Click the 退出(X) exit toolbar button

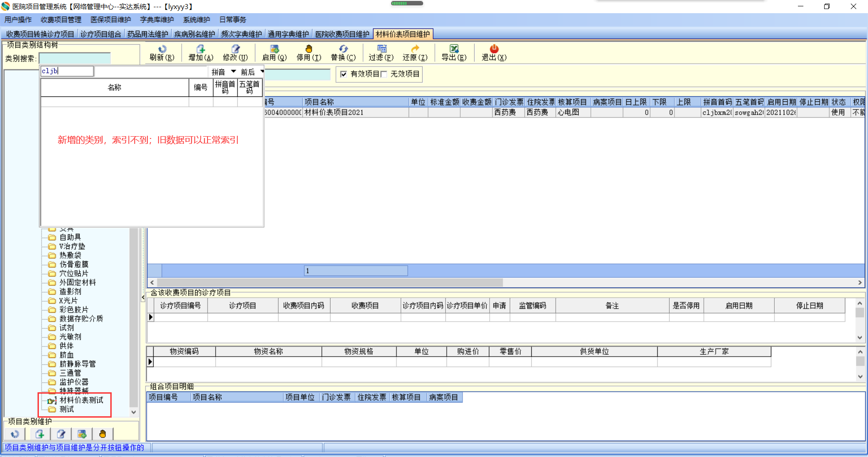pyautogui.click(x=494, y=52)
